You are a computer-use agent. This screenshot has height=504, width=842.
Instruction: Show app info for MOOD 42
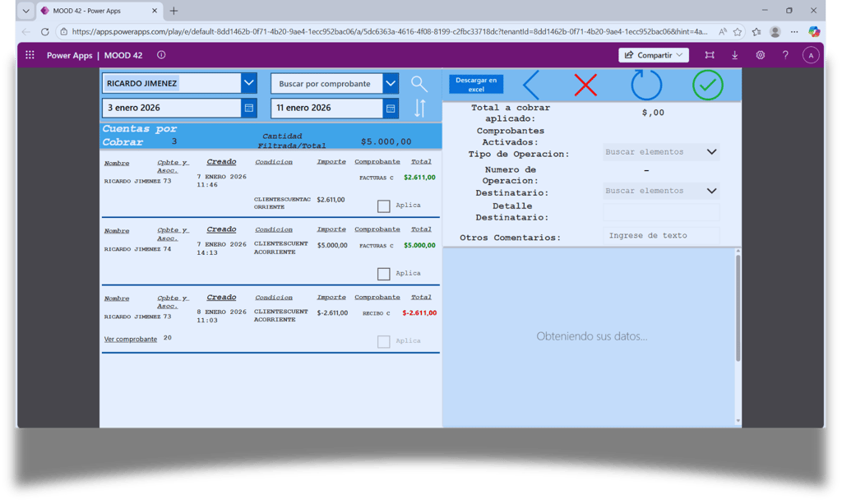click(x=161, y=55)
